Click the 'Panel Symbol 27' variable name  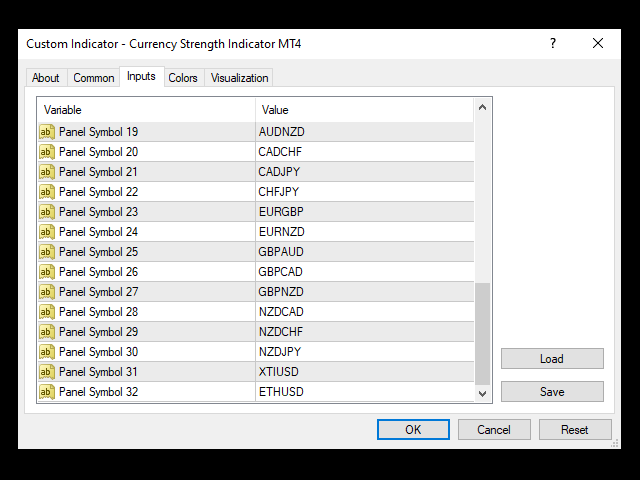(x=98, y=292)
